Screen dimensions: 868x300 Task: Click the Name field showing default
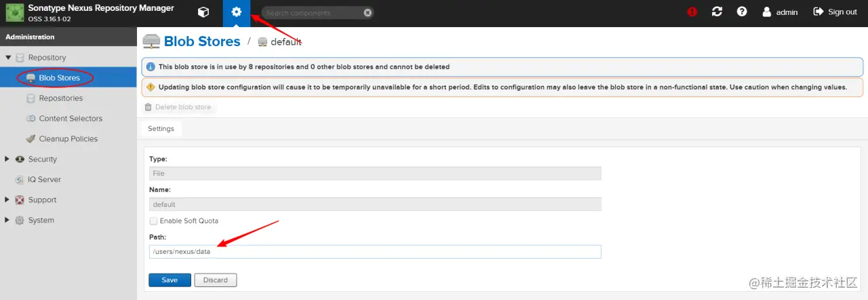[375, 204]
